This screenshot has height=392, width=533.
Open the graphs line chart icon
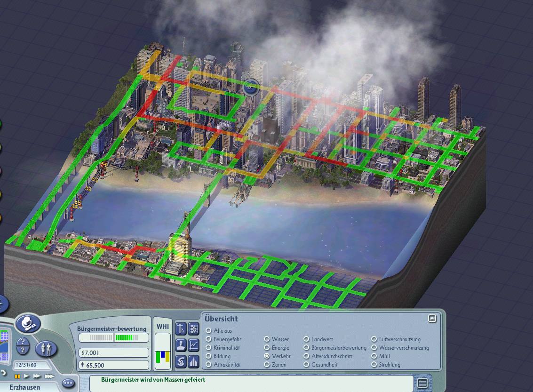tap(193, 345)
